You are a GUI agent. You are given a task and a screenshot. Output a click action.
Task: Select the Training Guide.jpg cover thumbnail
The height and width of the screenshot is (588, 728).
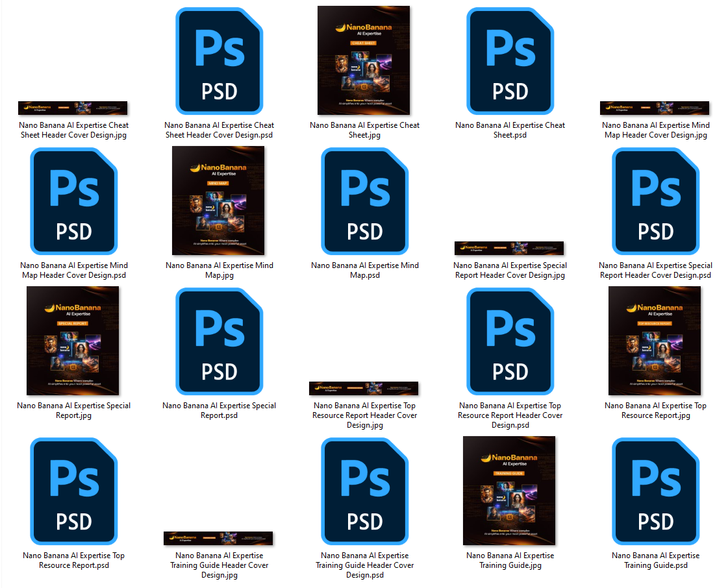(509, 491)
